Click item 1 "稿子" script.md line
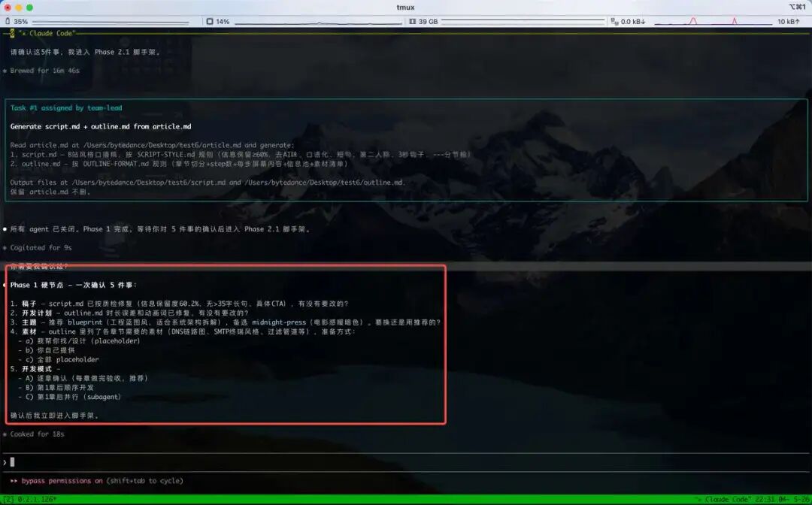Image resolution: width=812 pixels, height=505 pixels. 180,304
